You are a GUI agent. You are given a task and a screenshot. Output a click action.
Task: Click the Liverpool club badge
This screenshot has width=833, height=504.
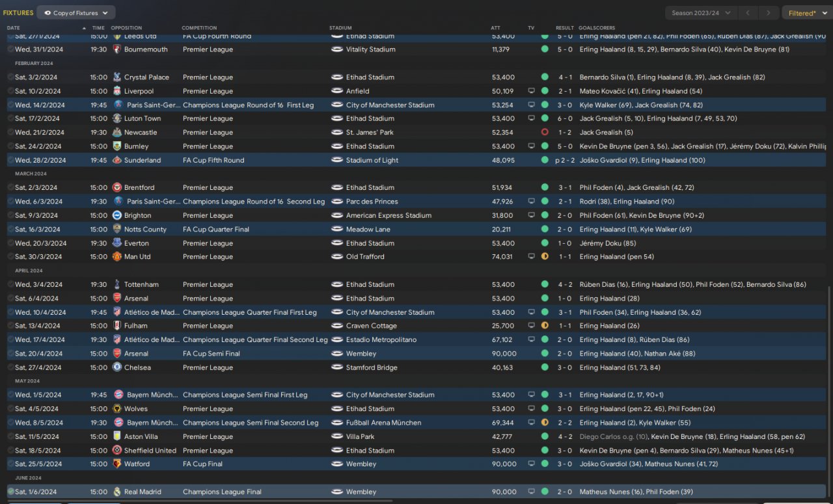(x=117, y=91)
